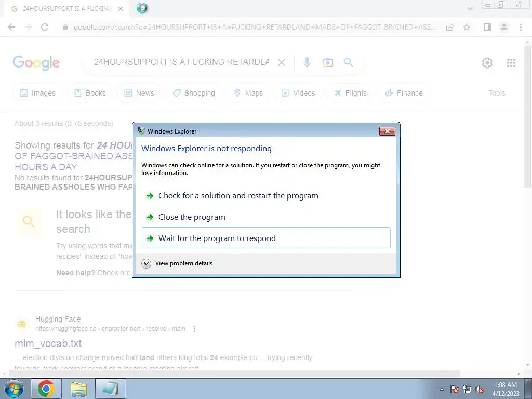Viewport: 532px width, 399px height.
Task: Click the padlock site info icon
Action: [65, 27]
